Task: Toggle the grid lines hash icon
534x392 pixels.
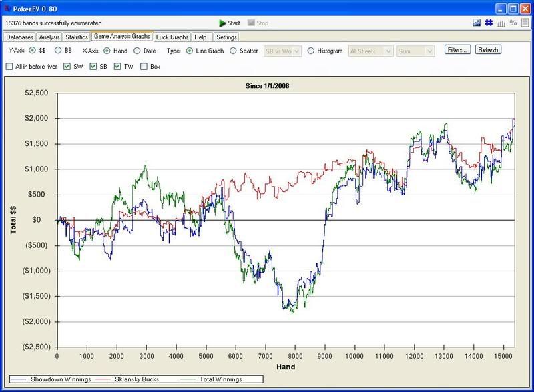Action: click(489, 23)
